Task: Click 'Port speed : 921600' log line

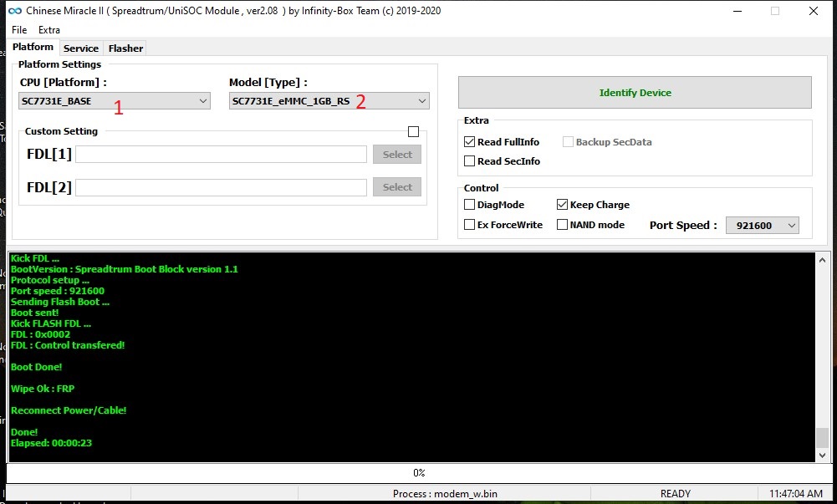Action: 58,291
